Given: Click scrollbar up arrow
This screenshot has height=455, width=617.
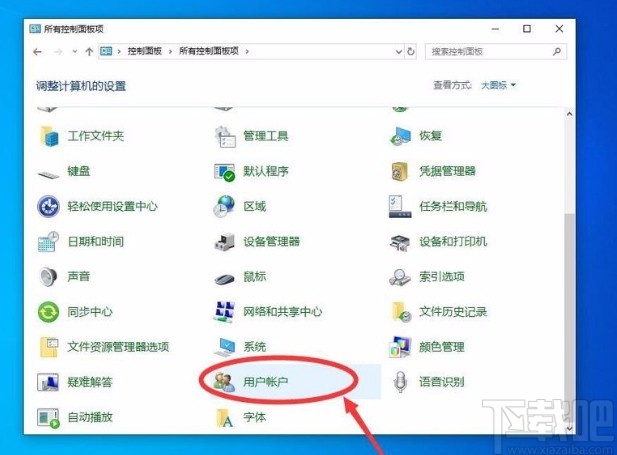Looking at the screenshot, I should tap(569, 114).
